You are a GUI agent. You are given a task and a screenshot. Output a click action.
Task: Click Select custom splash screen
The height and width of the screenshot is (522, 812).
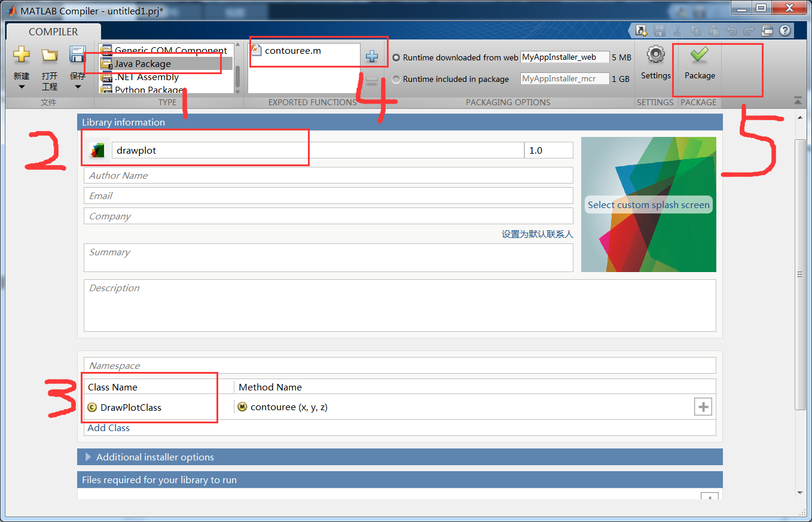pos(649,204)
